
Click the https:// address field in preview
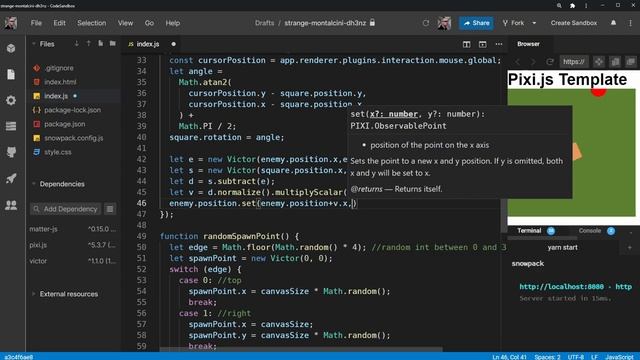573,62
